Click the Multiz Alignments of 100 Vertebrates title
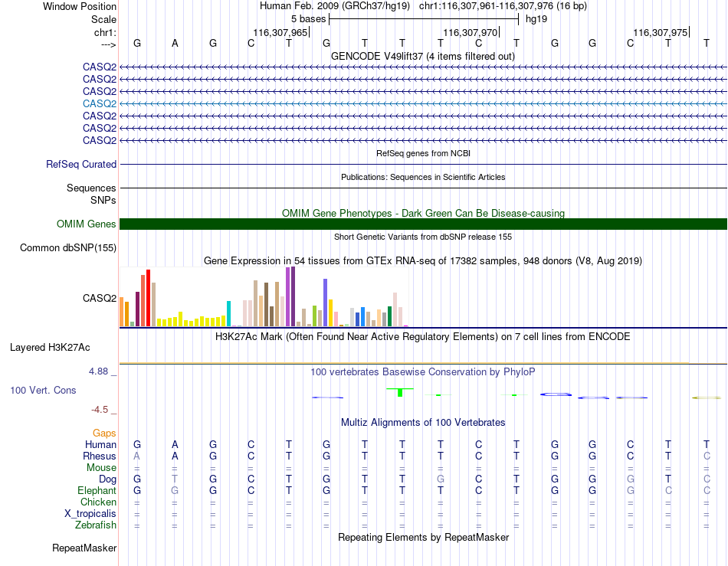The width and height of the screenshot is (728, 566). coord(423,422)
